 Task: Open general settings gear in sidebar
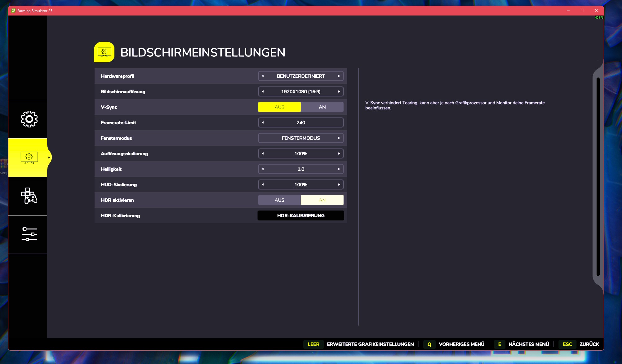coord(29,119)
